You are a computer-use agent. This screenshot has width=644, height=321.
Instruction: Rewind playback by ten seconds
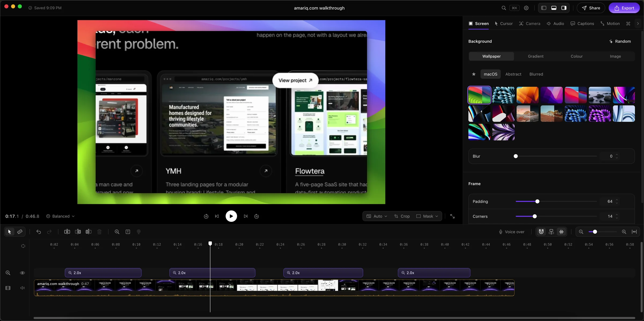click(206, 216)
